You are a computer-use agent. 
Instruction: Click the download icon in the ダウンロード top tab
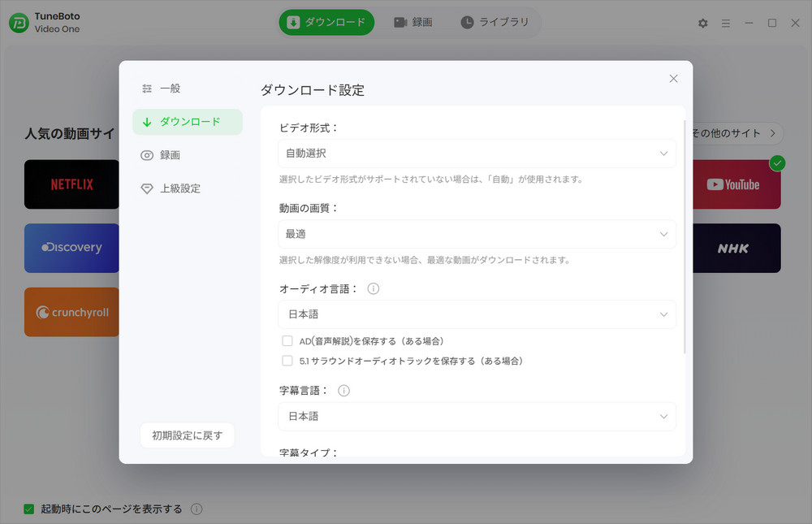[294, 22]
